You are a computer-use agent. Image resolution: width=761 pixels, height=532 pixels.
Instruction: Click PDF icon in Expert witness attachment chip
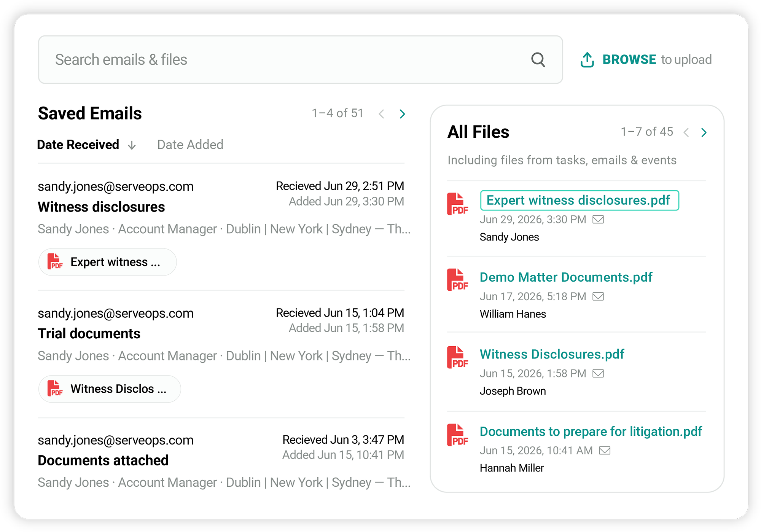tap(55, 262)
